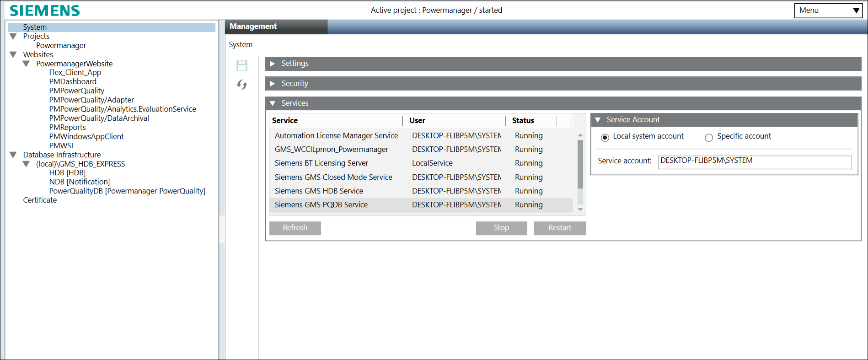
Task: Collapse the Websites tree node
Action: [13, 54]
